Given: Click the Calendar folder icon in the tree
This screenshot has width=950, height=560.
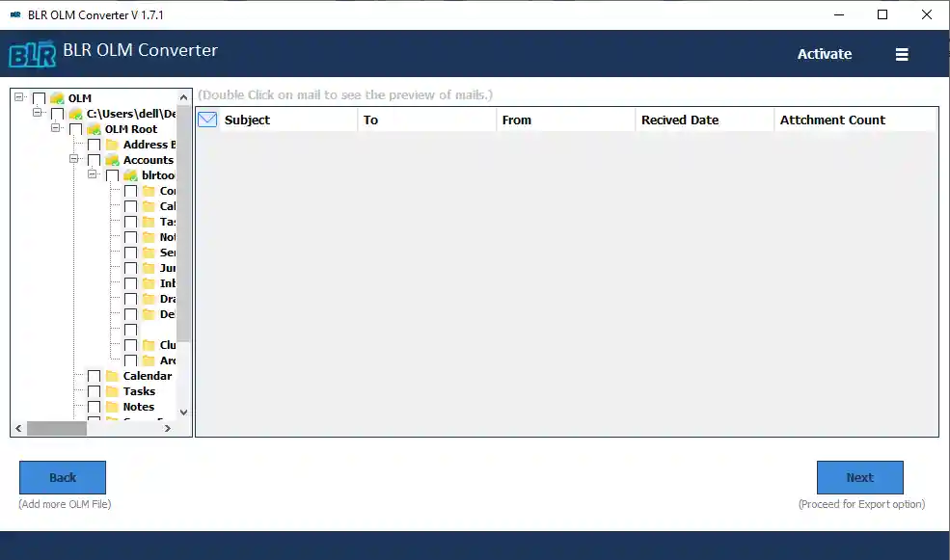Looking at the screenshot, I should tap(112, 376).
